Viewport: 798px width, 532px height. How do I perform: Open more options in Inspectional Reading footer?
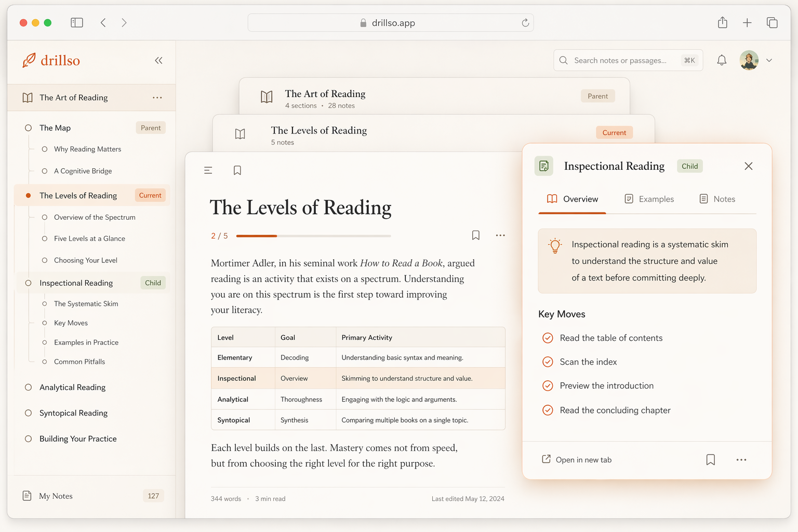pyautogui.click(x=741, y=460)
